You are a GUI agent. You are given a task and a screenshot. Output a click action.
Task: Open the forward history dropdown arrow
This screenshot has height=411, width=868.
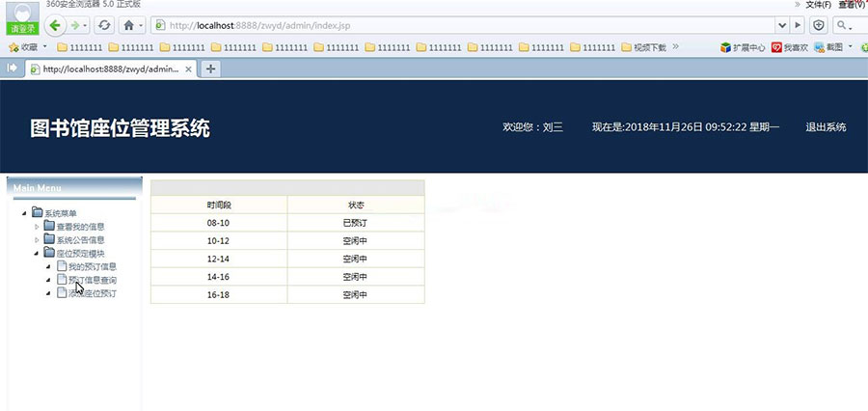pyautogui.click(x=85, y=25)
